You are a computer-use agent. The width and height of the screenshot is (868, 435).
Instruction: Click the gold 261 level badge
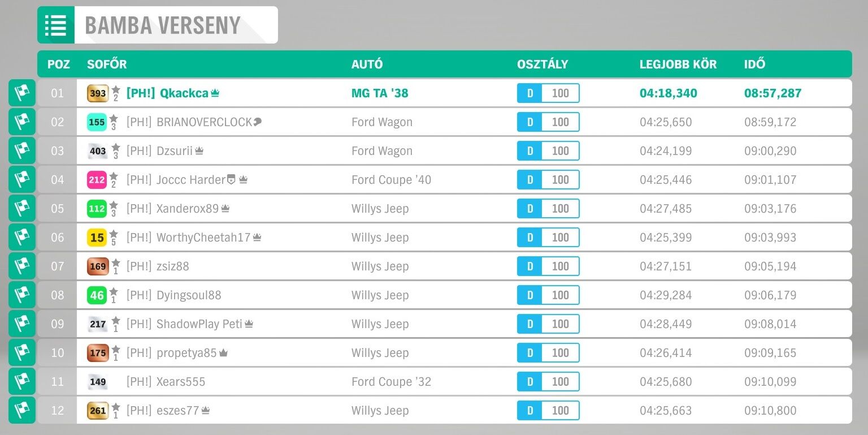point(98,411)
